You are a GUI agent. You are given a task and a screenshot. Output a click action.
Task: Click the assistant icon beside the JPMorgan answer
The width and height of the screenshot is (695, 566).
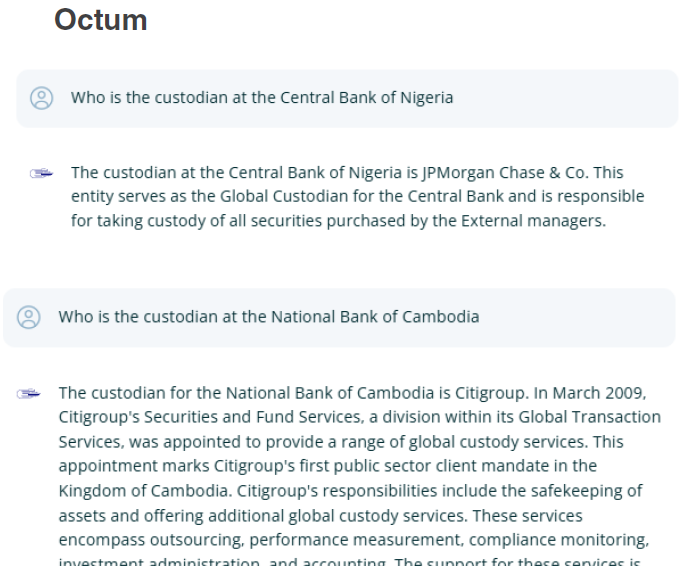click(x=42, y=173)
